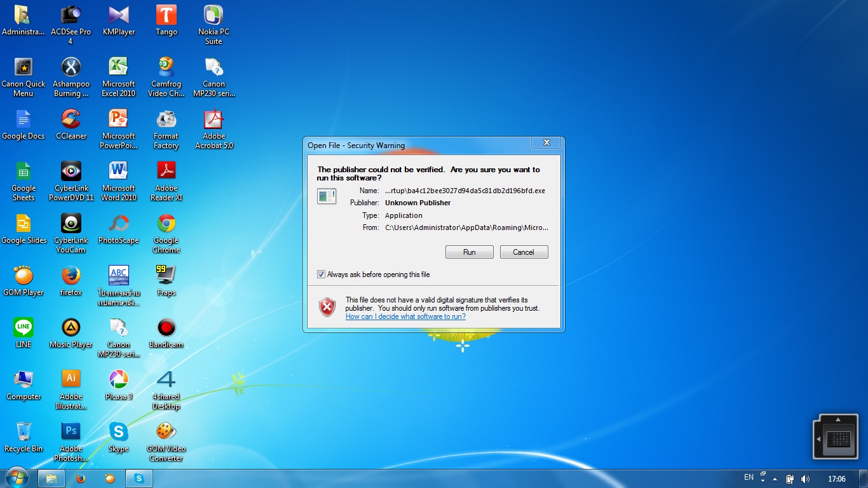Viewport: 868px width, 488px height.
Task: Select the Microsoft PowerPoint desktop icon
Action: [x=119, y=130]
